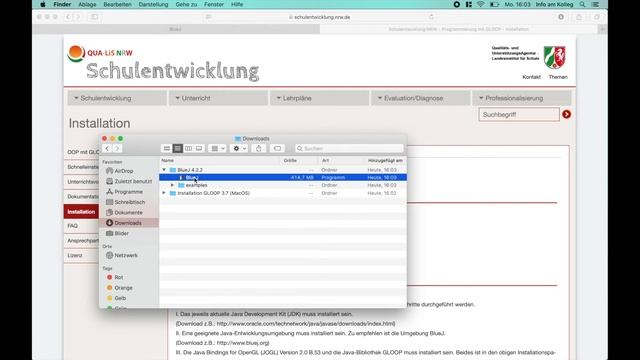Switch Finder to column view
Viewport: 640px width, 360px height.
pyautogui.click(x=188, y=149)
